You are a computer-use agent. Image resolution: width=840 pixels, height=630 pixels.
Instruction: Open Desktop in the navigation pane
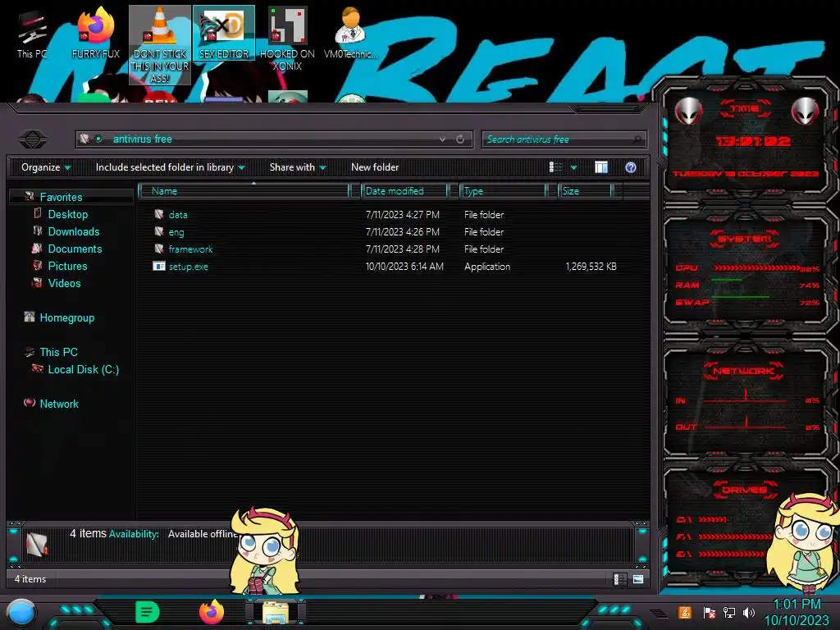click(x=68, y=214)
